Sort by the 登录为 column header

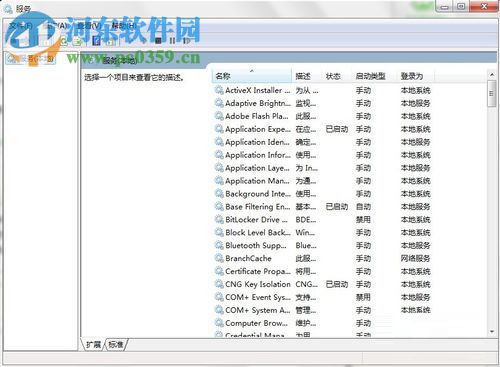tap(416, 76)
